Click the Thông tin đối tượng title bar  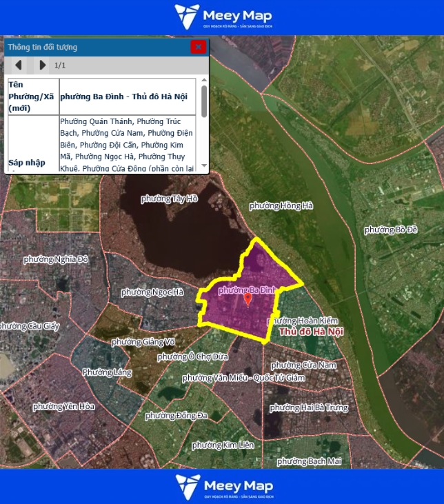tap(97, 47)
